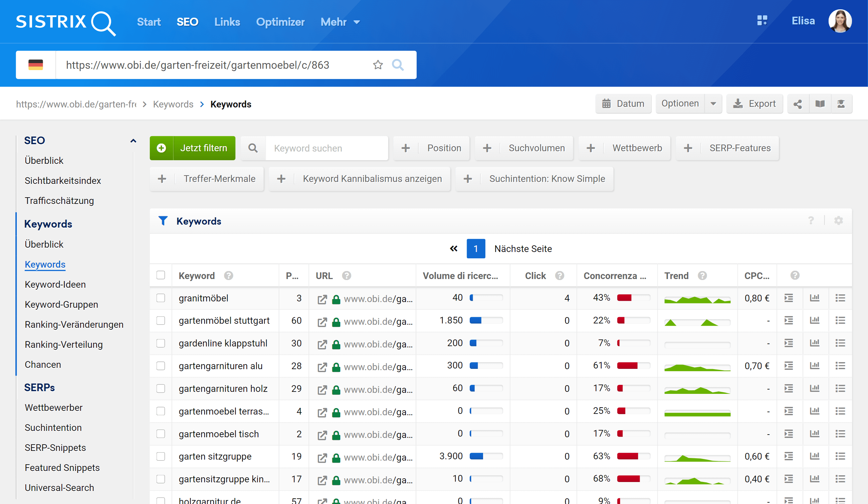The image size is (868, 504).
Task: Expand the Mehr dropdown menu
Action: tap(340, 22)
